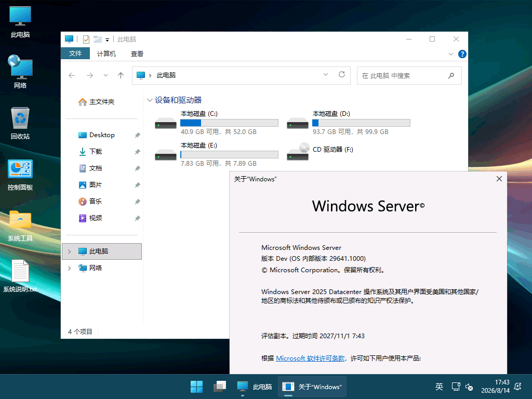Screen dimensions: 532x399
Task: Click the E: drive usage bar
Action: click(229, 155)
